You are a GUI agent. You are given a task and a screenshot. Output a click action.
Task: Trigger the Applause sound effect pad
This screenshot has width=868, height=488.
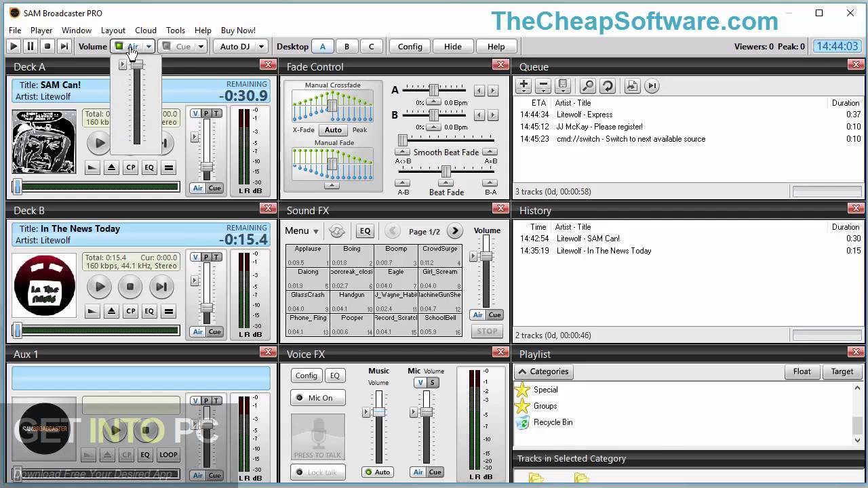click(308, 256)
